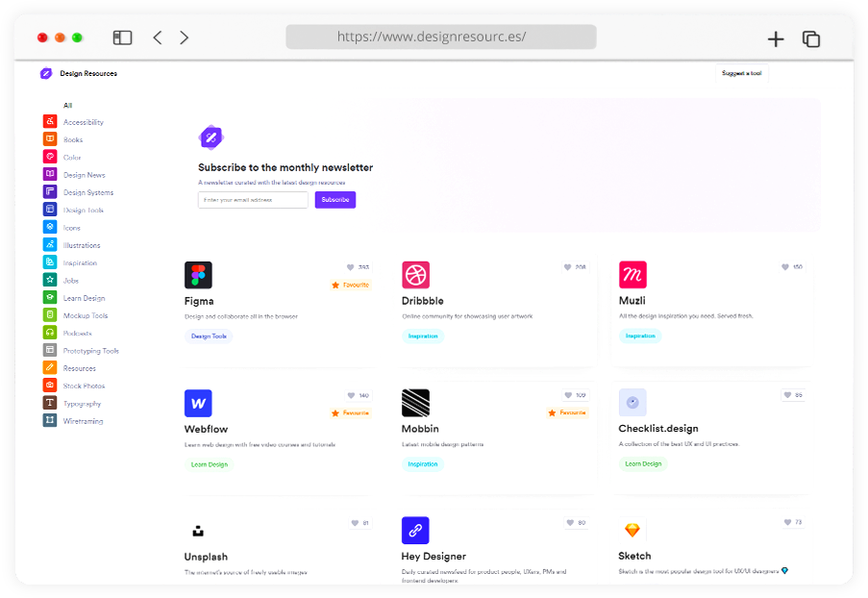Screen dimensions: 868x598
Task: Like Hey Designer with the heart button
Action: point(577,523)
